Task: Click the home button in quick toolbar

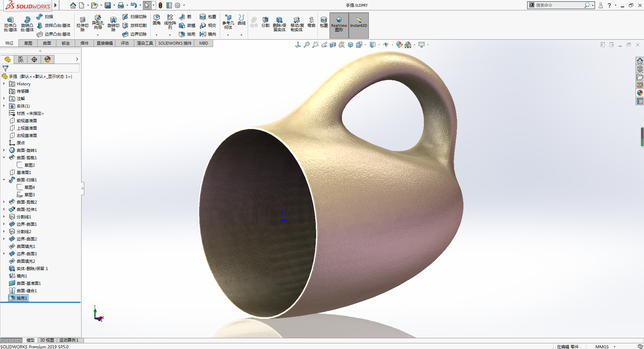Action: pos(73,5)
